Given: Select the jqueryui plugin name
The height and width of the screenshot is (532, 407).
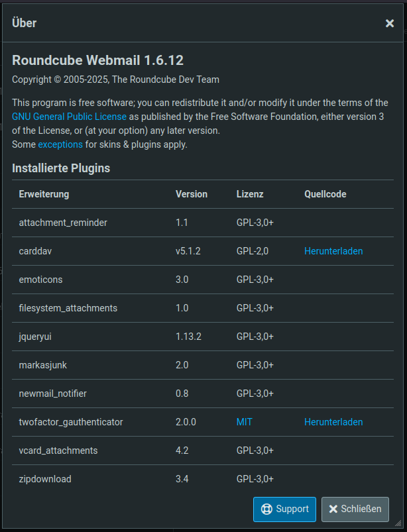Looking at the screenshot, I should [x=35, y=337].
